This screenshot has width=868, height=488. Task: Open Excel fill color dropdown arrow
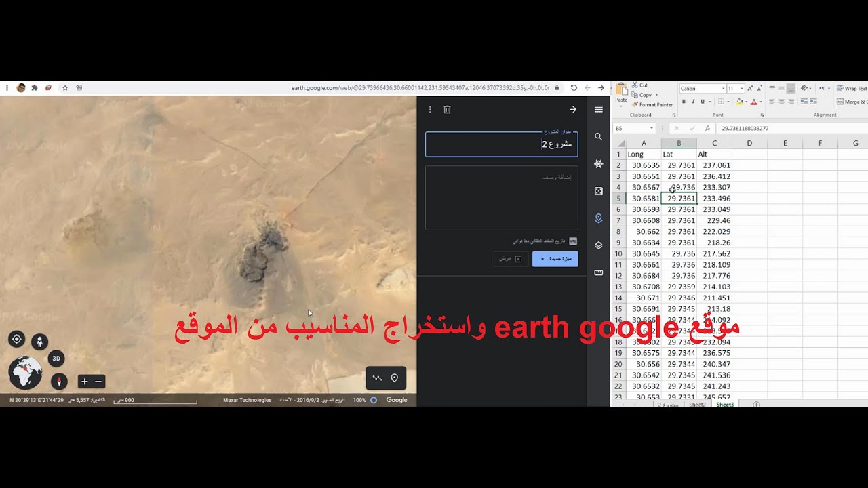(x=747, y=102)
